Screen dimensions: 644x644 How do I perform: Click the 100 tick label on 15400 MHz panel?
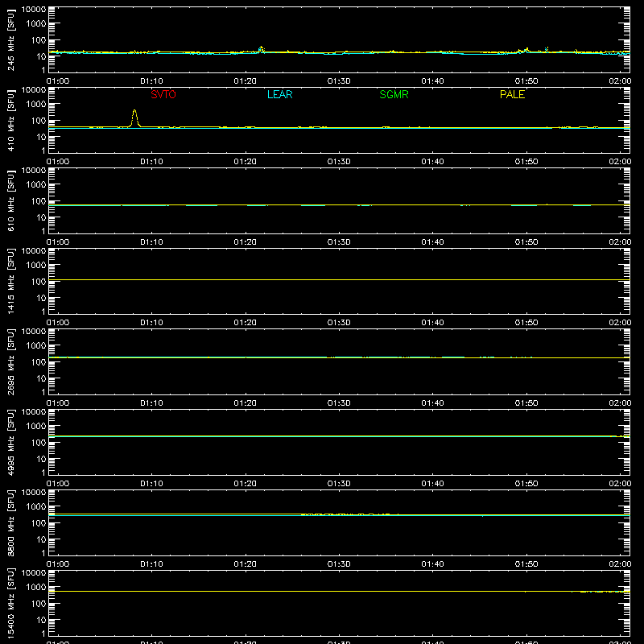click(x=39, y=604)
